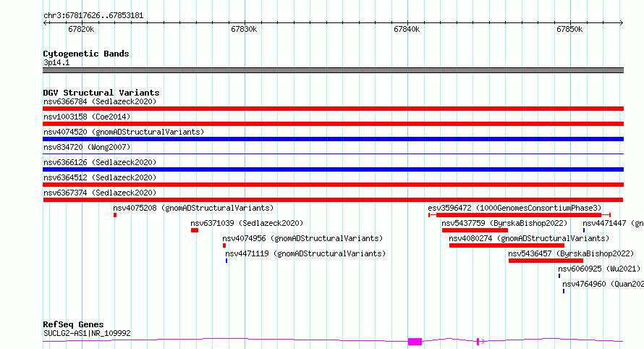The height and width of the screenshot is (349, 644).
Task: Select the blue bar of nsv4074520
Action: pos(333,139)
